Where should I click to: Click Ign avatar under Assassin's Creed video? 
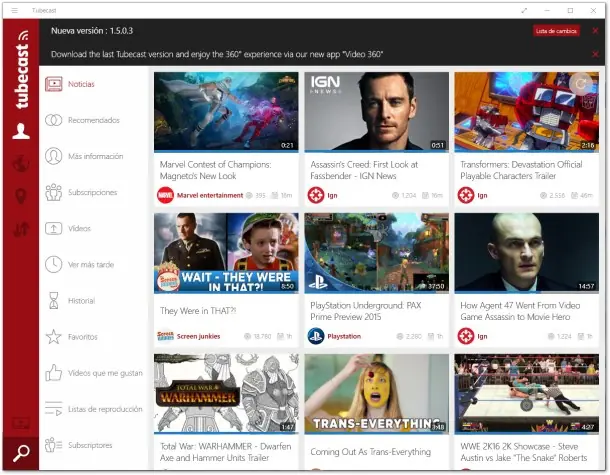coord(316,195)
